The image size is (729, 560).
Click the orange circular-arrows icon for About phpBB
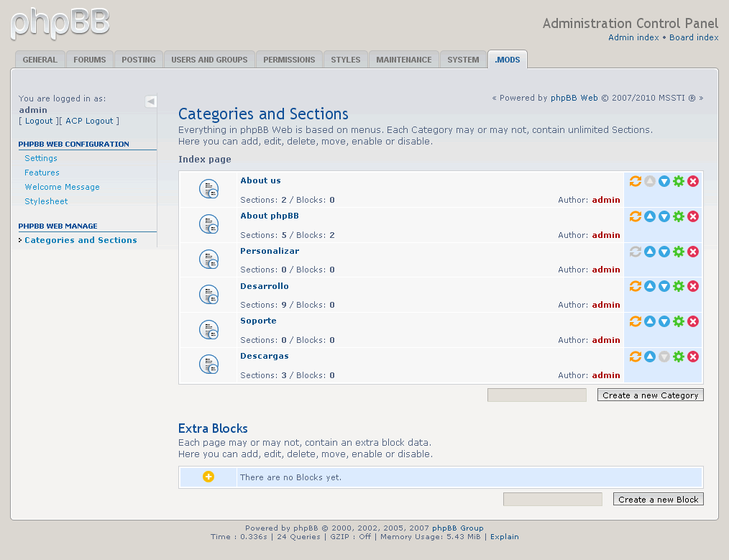[635, 216]
